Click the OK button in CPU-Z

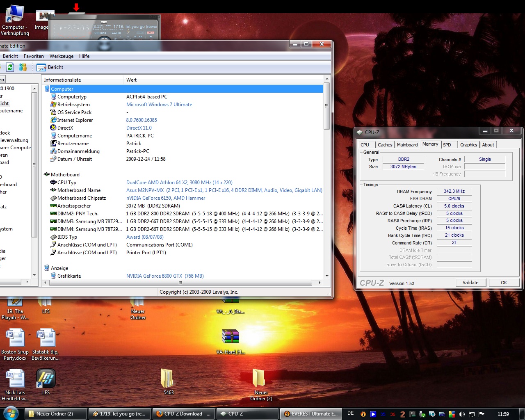point(504,283)
